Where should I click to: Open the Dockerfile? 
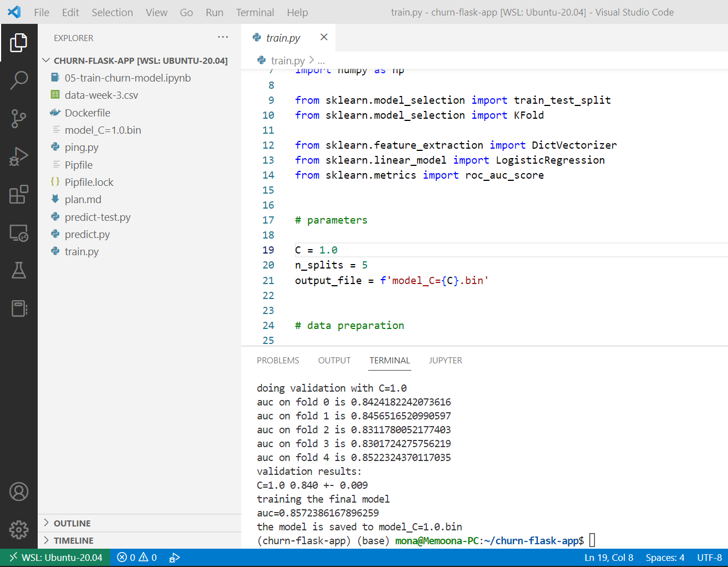click(x=140, y=113)
